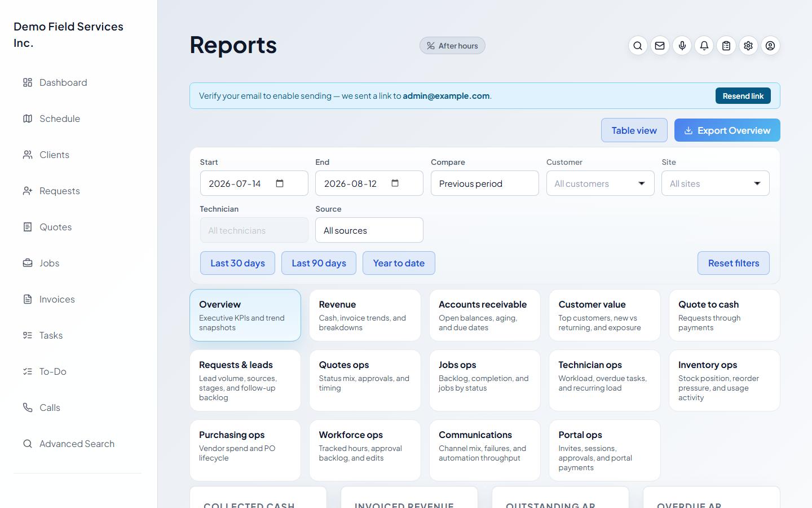Click the Calls phone icon in sidebar
The width and height of the screenshot is (812, 508).
[x=28, y=408]
